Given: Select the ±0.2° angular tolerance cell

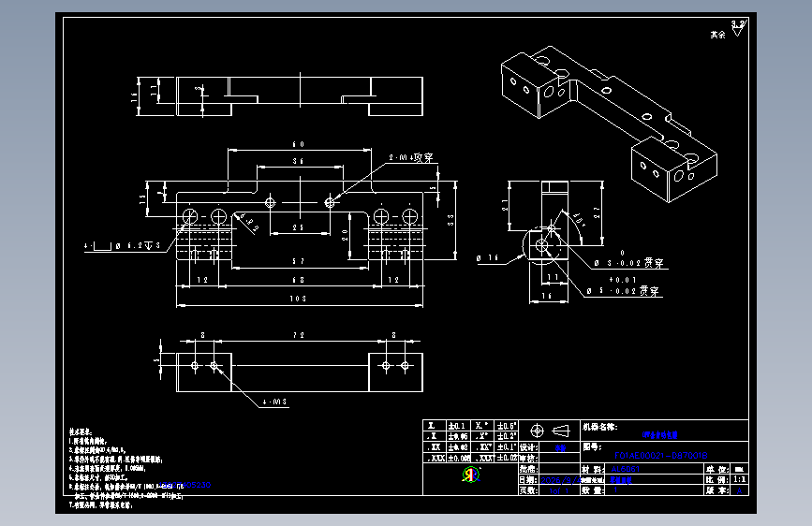Looking at the screenshot, I should coord(507,436).
